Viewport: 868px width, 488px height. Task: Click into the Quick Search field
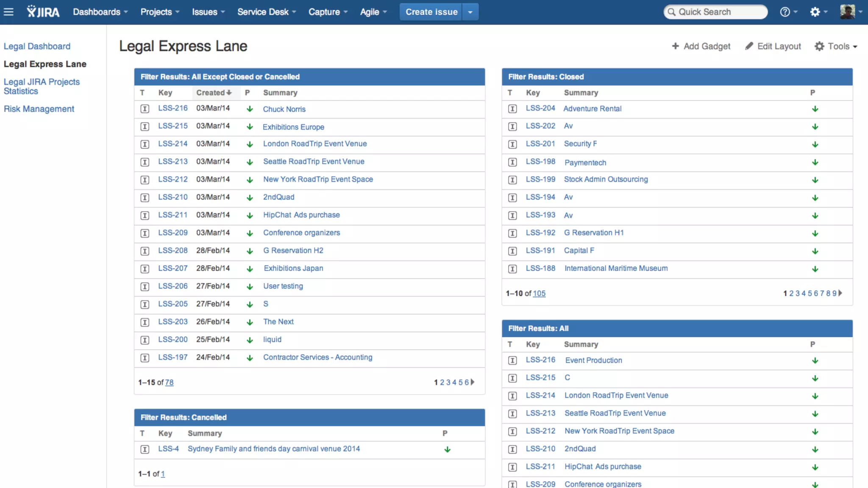coord(716,12)
